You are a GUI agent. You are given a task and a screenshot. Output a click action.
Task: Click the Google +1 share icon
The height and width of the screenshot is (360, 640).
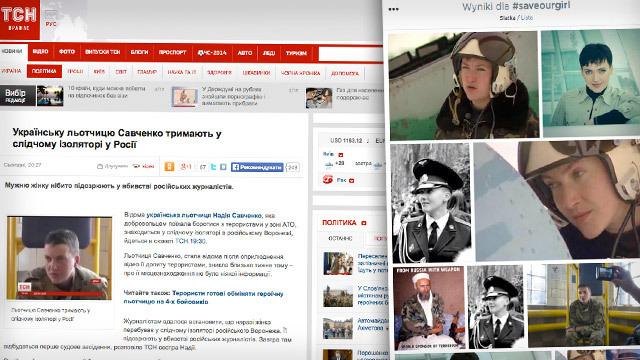[x=186, y=167]
